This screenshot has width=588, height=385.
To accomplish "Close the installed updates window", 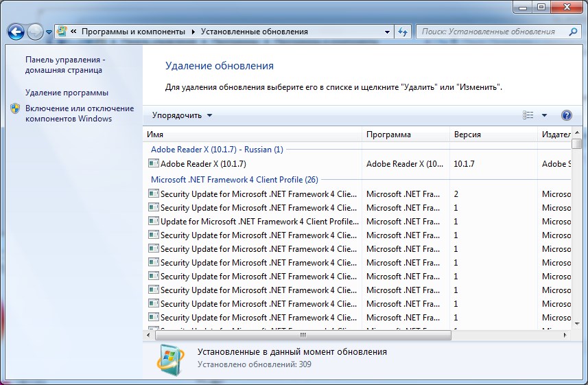I will point(567,7).
